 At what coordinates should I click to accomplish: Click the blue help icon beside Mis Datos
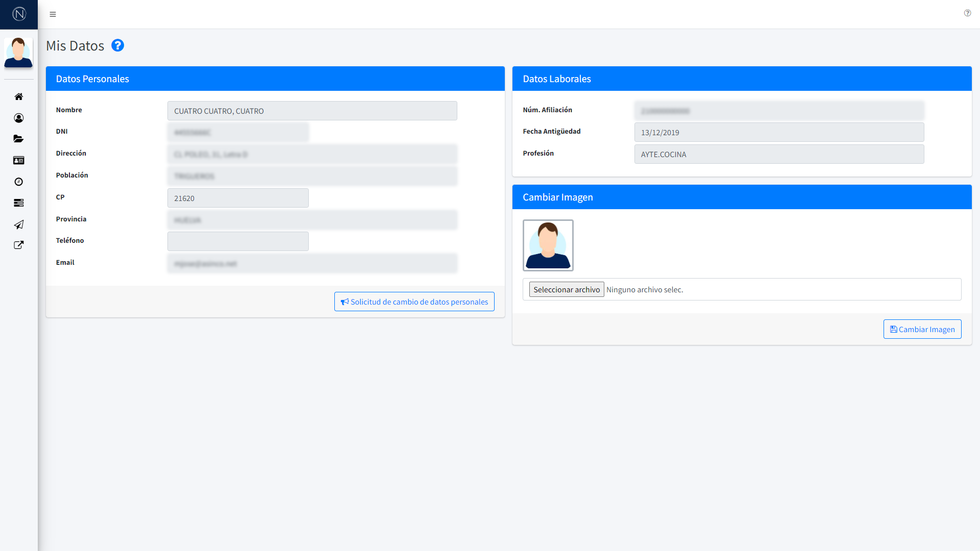[117, 45]
